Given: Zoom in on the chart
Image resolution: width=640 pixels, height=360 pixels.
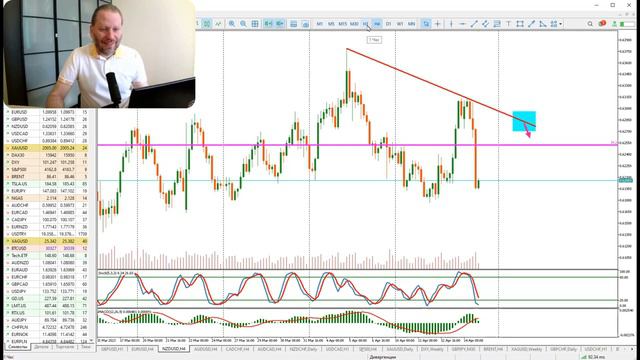Looking at the screenshot, I should point(232,24).
